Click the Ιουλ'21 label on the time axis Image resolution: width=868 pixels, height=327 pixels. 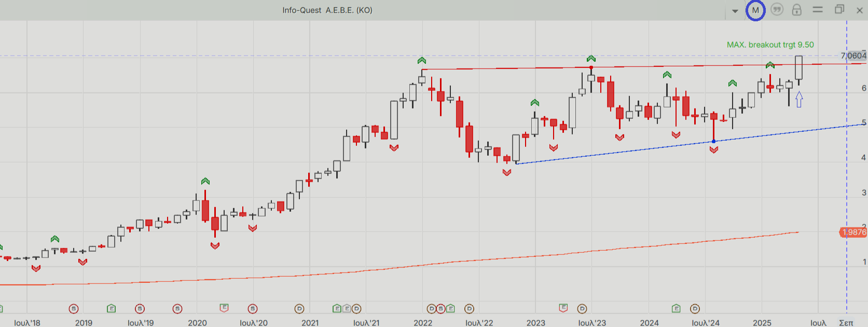[366, 323]
